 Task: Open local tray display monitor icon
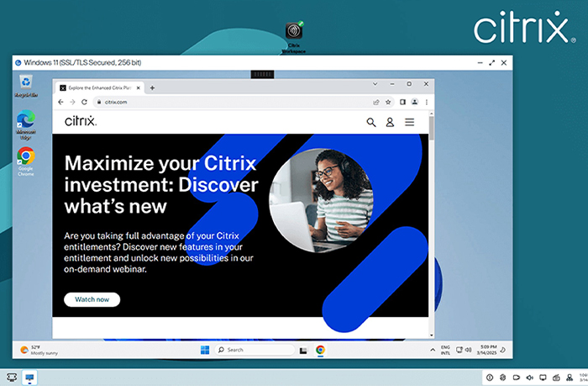pos(543,378)
